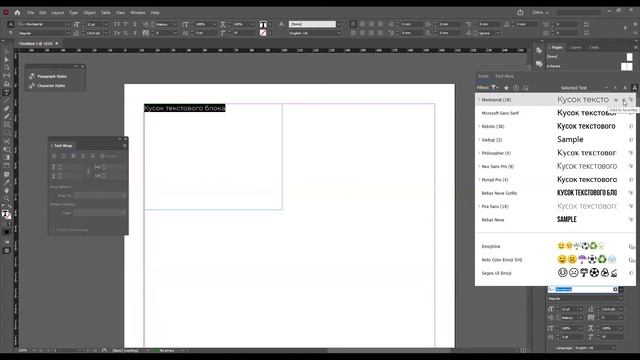Open the font style dropdown in control bar
The height and width of the screenshot is (360, 640).
click(x=68, y=33)
